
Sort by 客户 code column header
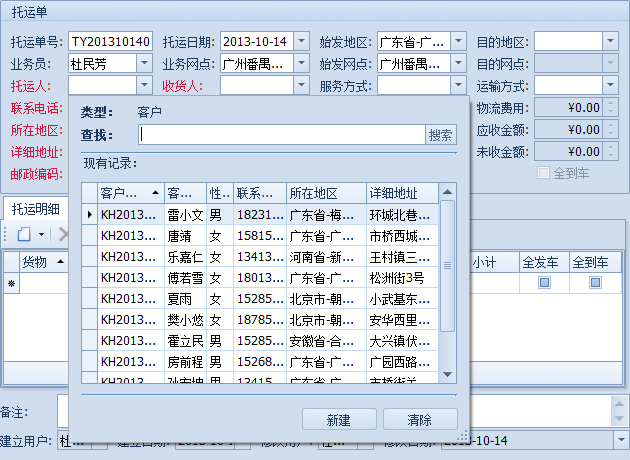tap(130, 193)
